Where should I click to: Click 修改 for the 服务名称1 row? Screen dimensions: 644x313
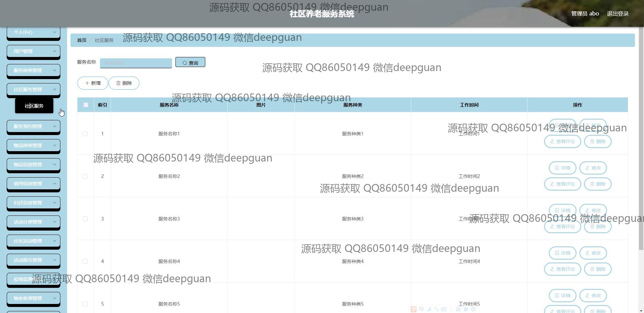pos(593,125)
